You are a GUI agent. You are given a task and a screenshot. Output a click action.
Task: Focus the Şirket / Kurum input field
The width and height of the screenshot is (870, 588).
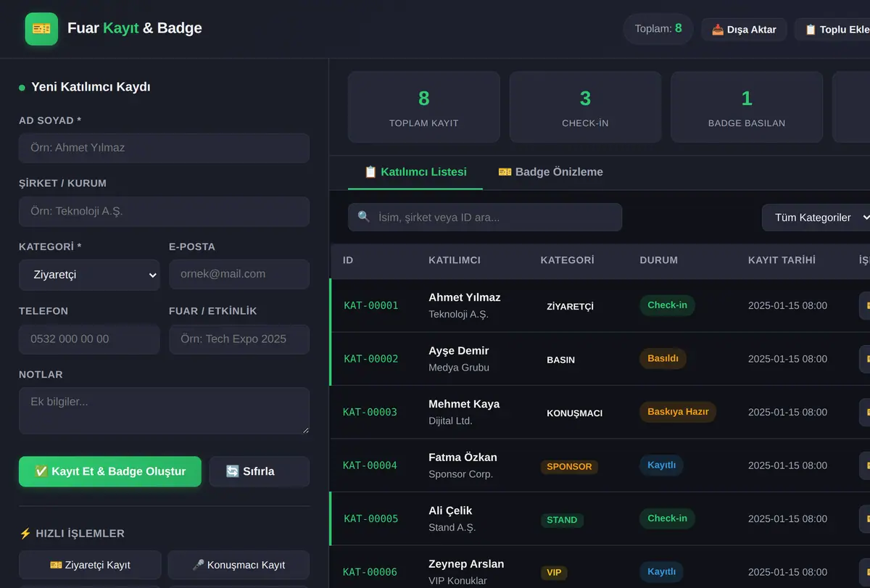[x=164, y=212]
